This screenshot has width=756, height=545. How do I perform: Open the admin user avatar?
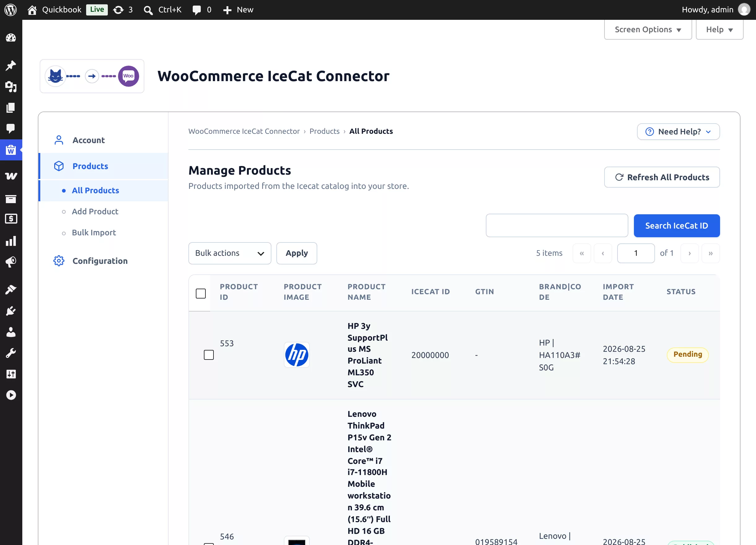[744, 10]
